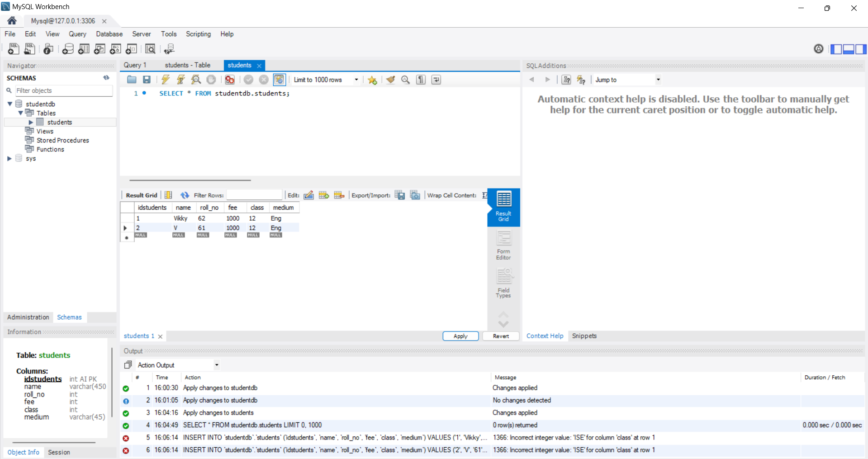Apply changes to the students table
This screenshot has width=868, height=459.
pos(460,336)
